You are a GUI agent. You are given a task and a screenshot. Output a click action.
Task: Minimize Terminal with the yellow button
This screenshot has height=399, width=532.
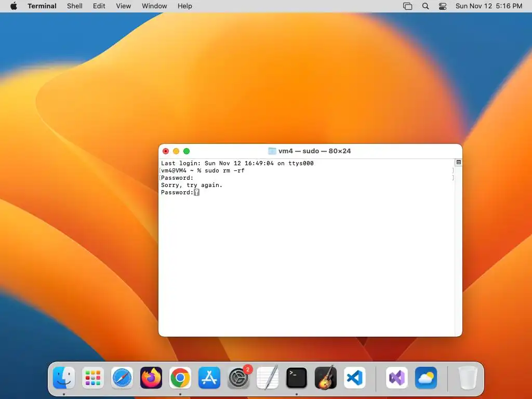pyautogui.click(x=176, y=151)
